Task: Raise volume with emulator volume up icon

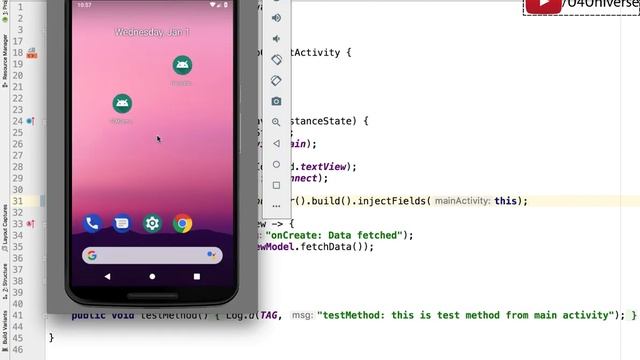Action: tap(276, 18)
